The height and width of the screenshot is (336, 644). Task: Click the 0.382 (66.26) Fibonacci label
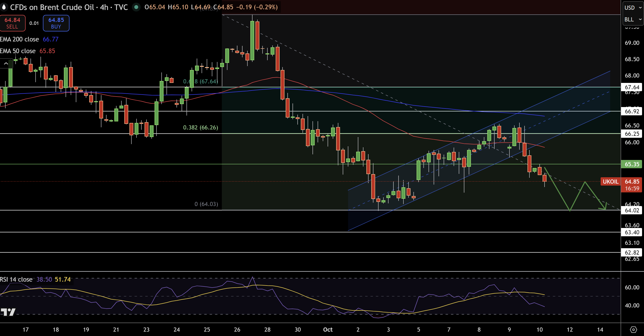[201, 128]
